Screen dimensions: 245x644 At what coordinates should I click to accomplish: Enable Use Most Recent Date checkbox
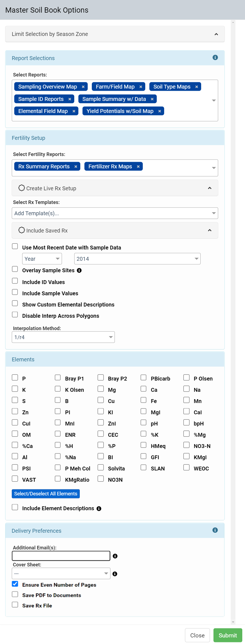[x=15, y=246]
